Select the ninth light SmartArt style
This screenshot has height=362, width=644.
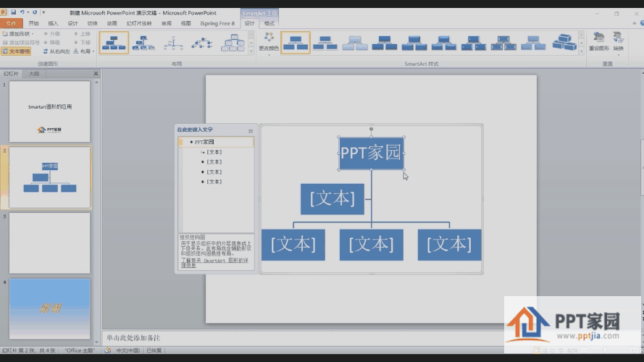[533, 43]
